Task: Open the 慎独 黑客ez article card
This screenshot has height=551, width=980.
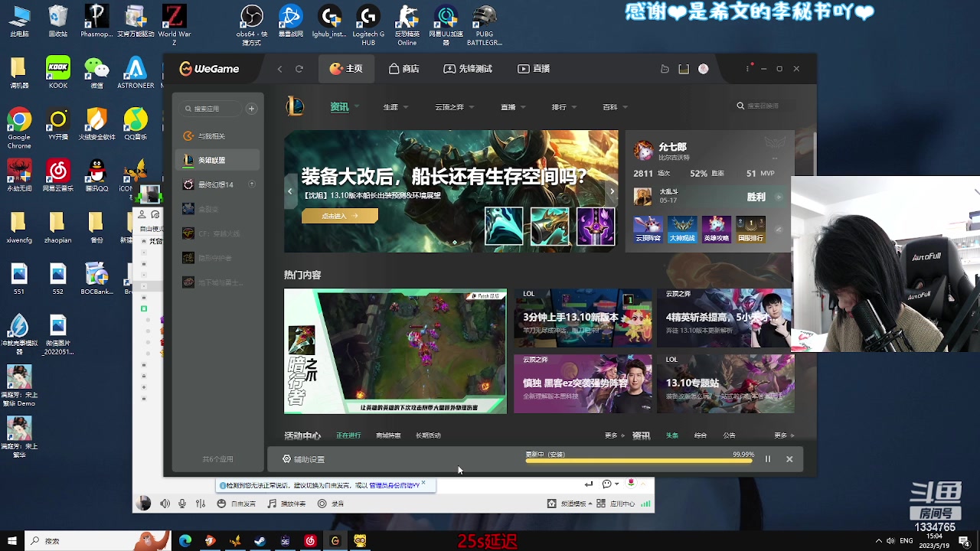Action: pos(583,383)
